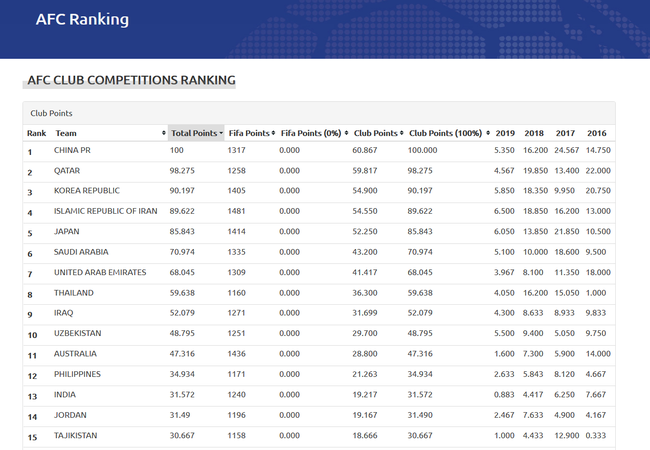The image size is (650, 450).
Task: Click Japan 2017 value 21.850
Action: pos(566,231)
